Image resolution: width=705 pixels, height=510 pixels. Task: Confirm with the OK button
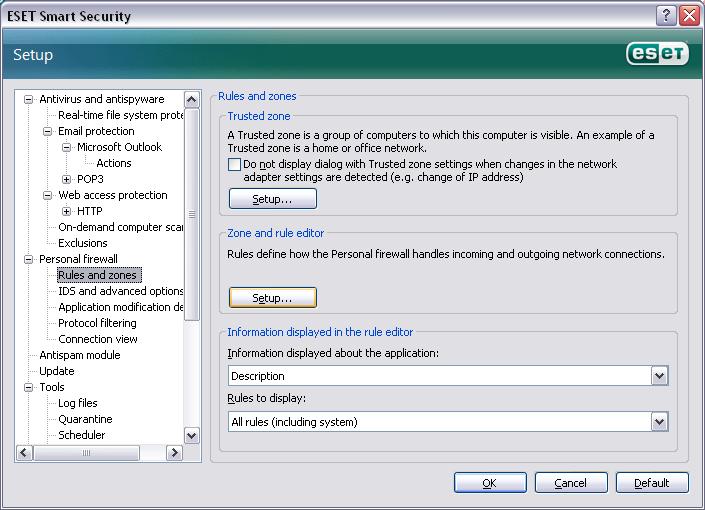490,483
